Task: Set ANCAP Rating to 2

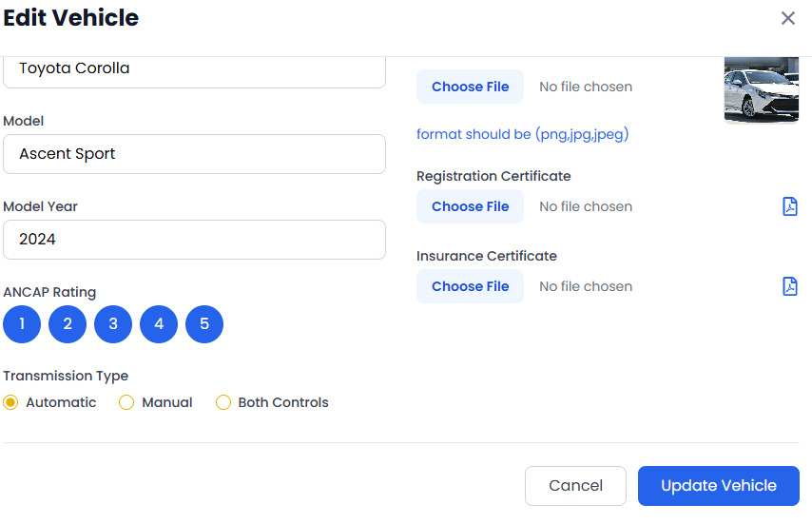Action: pyautogui.click(x=68, y=324)
